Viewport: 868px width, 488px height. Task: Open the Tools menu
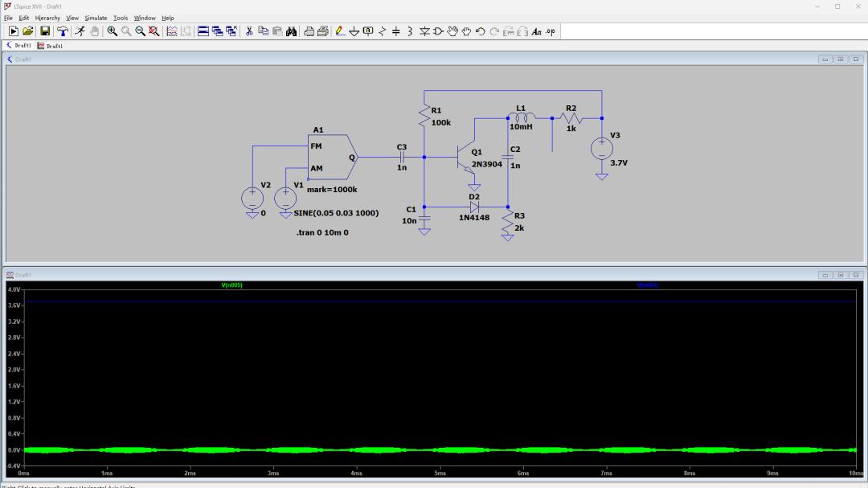[x=121, y=18]
